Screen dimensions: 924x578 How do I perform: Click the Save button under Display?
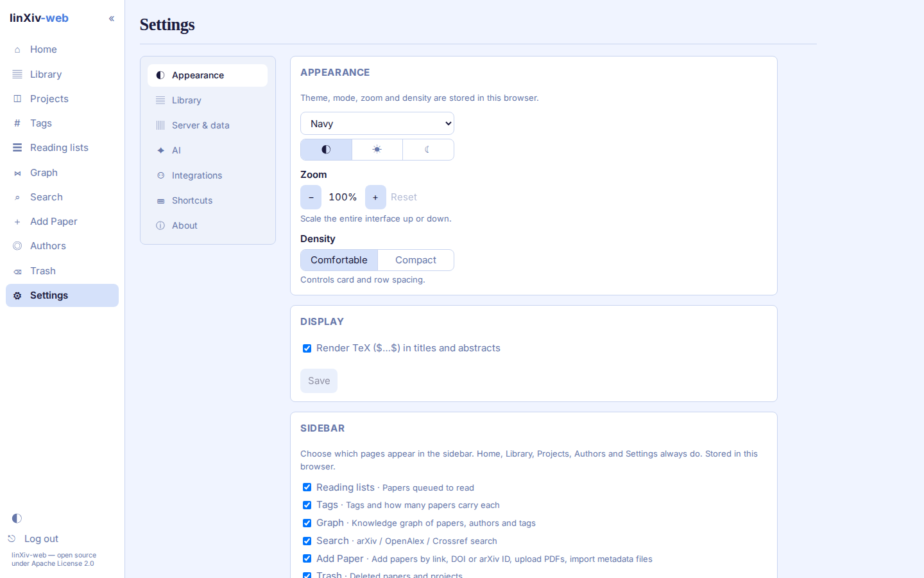click(x=319, y=381)
